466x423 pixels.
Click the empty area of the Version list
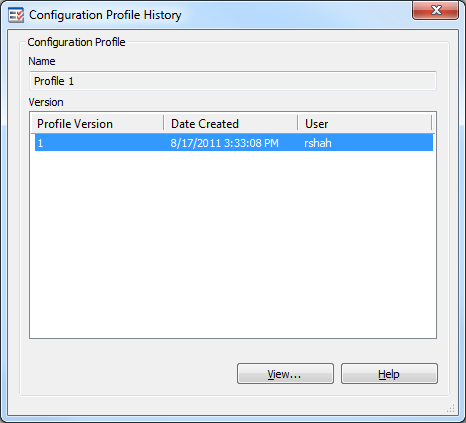233,244
